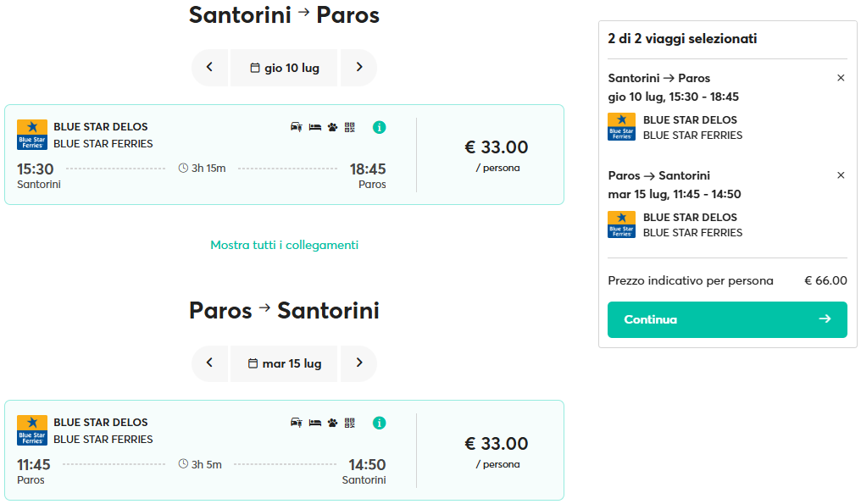Screen dimensions: 861x504
Task: Open the date picker showing gio 10 lug
Action: click(284, 68)
